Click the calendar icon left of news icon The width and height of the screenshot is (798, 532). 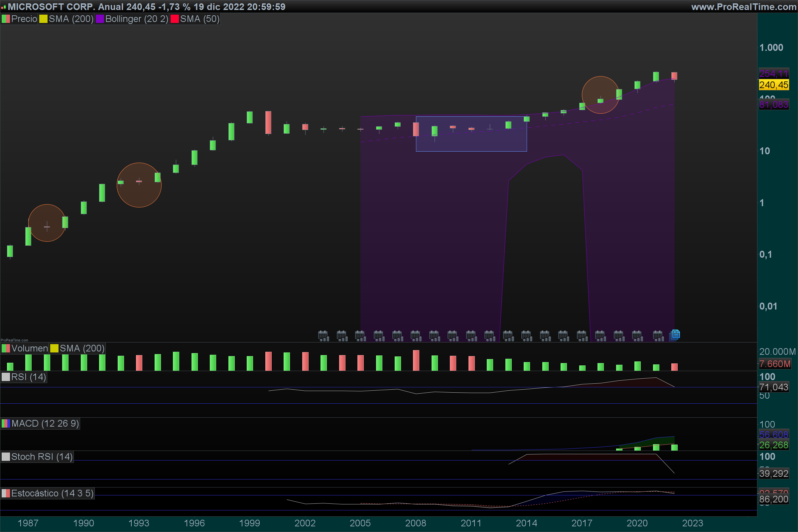tap(658, 336)
